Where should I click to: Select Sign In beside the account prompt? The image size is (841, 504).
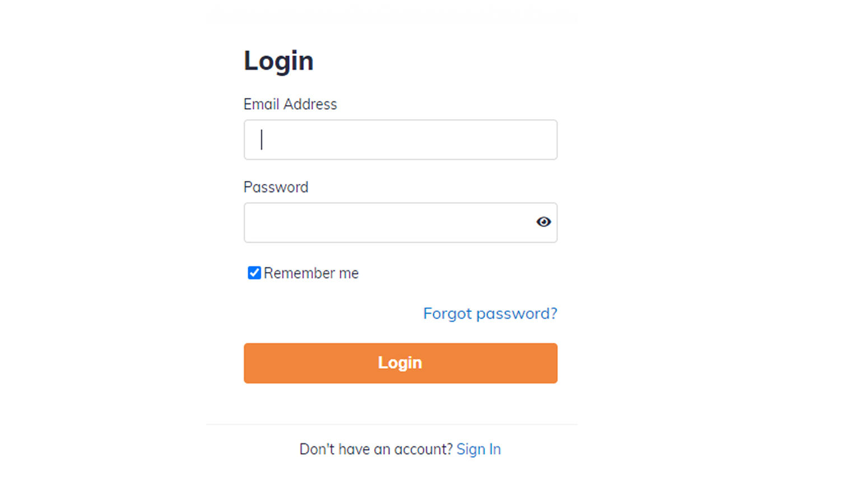coord(478,449)
